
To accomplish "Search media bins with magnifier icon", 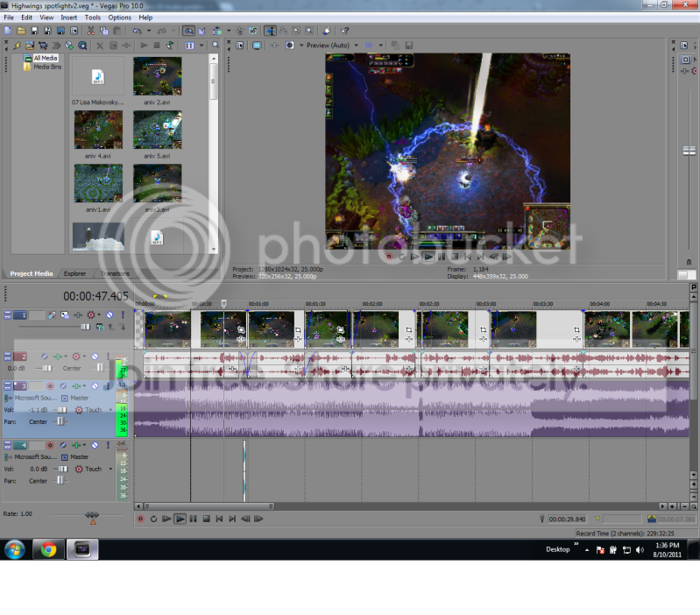I will (216, 46).
